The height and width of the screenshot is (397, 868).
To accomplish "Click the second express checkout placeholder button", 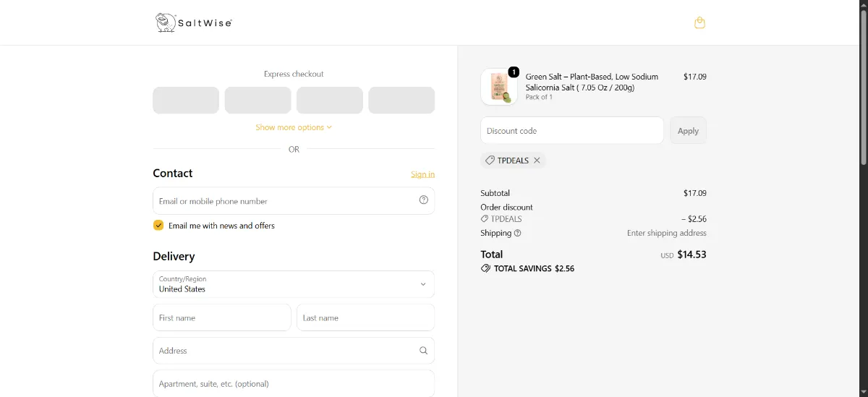I will click(258, 101).
